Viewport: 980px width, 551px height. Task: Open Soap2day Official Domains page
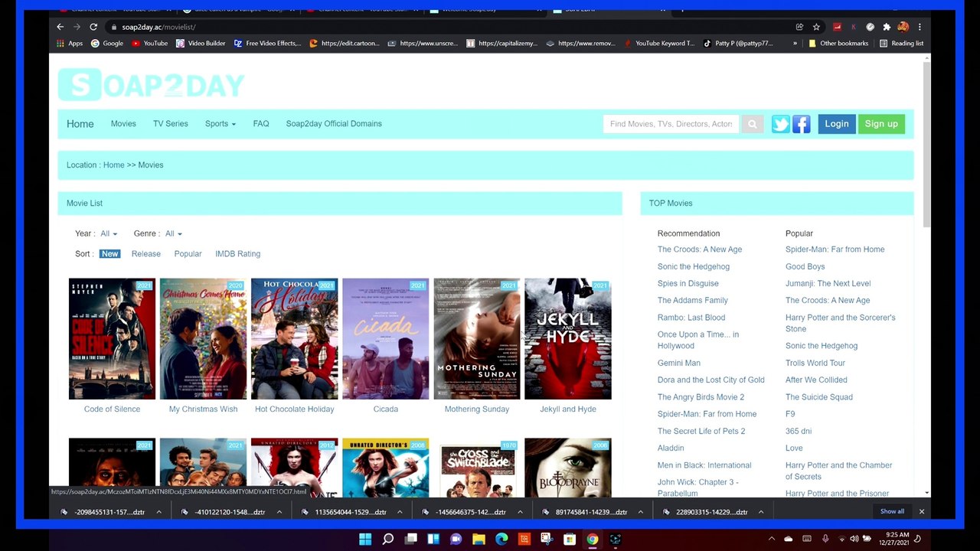click(x=334, y=124)
